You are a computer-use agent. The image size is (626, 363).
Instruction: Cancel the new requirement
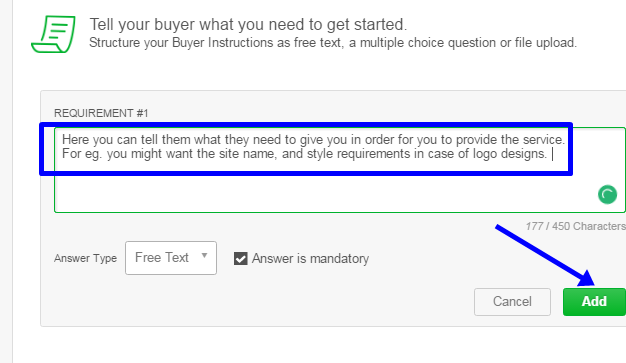click(x=512, y=302)
